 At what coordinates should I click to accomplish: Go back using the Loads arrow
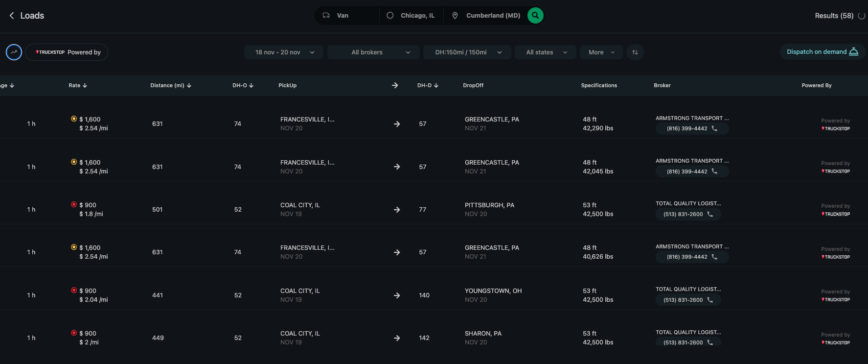coord(12,16)
